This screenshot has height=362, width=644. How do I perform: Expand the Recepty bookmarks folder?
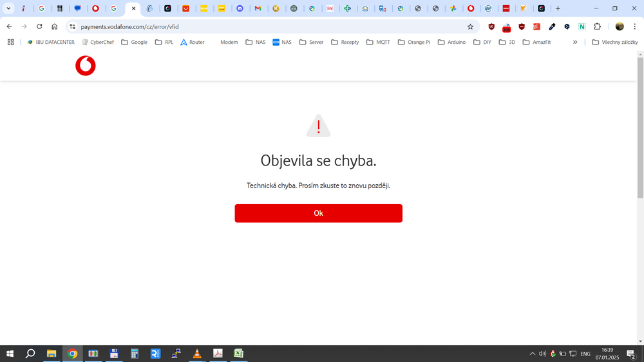click(x=345, y=42)
